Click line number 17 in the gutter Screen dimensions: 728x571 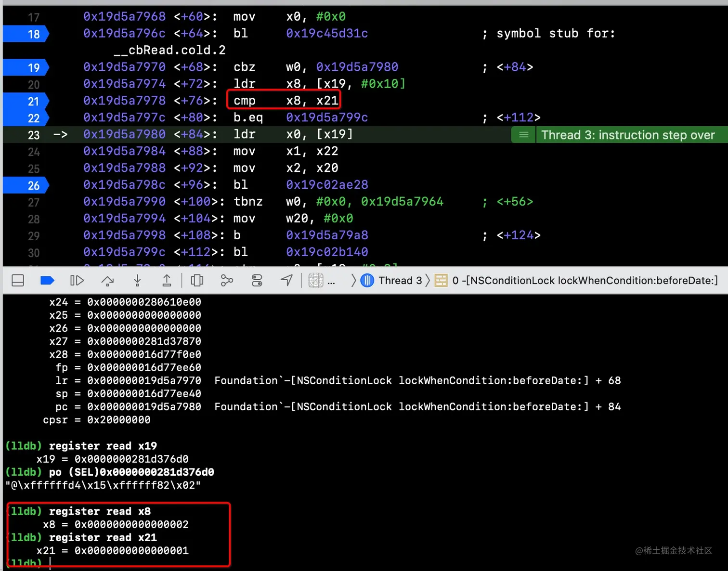(34, 17)
